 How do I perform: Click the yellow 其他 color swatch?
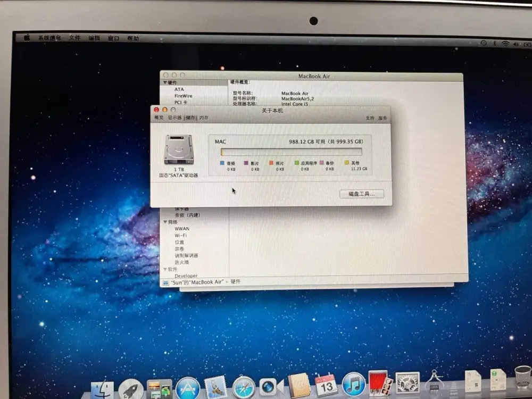point(347,162)
